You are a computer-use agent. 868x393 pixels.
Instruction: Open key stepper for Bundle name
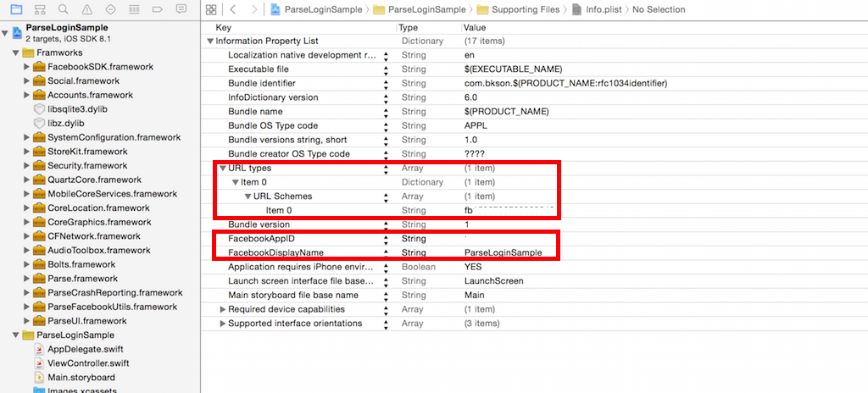pos(386,112)
